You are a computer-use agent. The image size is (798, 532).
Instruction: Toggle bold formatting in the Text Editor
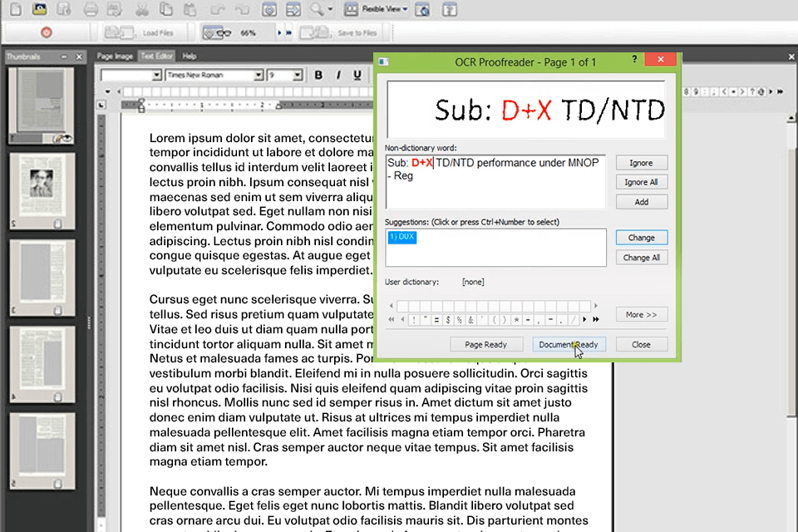319,75
